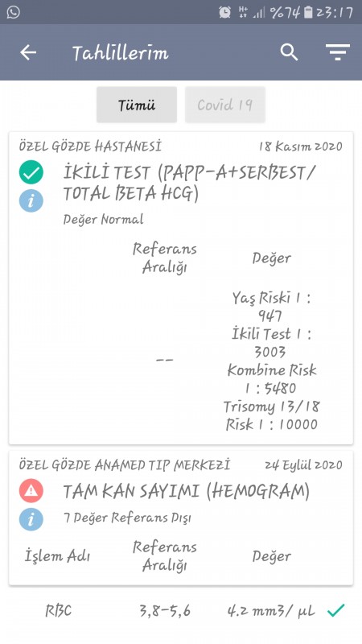This screenshot has width=362, height=644.
Task: Tap the 18 Kasım 2020 date
Action: [x=300, y=147]
